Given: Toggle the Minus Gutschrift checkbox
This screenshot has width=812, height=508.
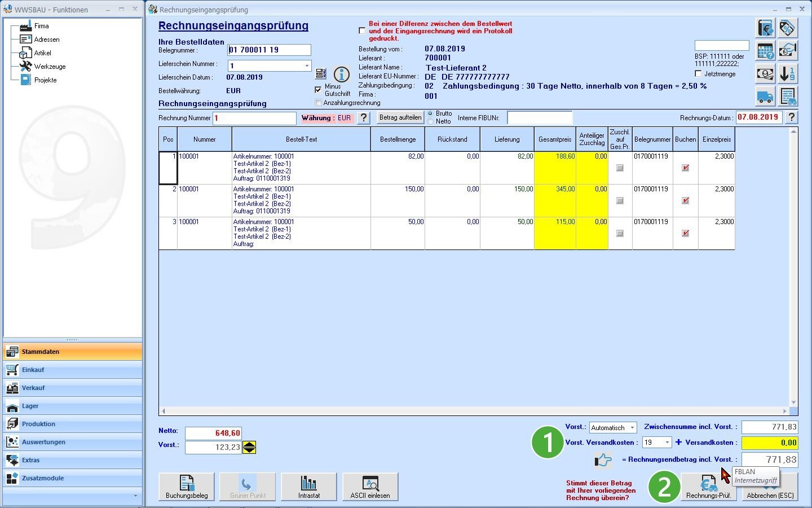Looking at the screenshot, I should click(x=318, y=90).
